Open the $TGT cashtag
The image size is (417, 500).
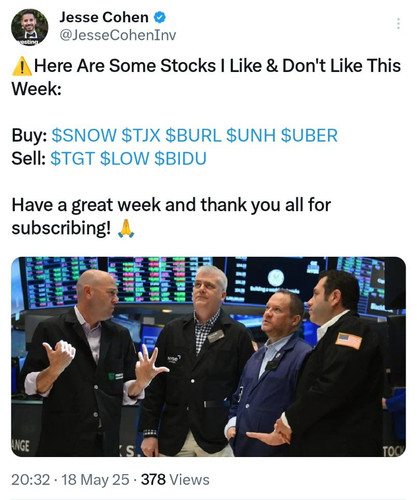coord(73,159)
